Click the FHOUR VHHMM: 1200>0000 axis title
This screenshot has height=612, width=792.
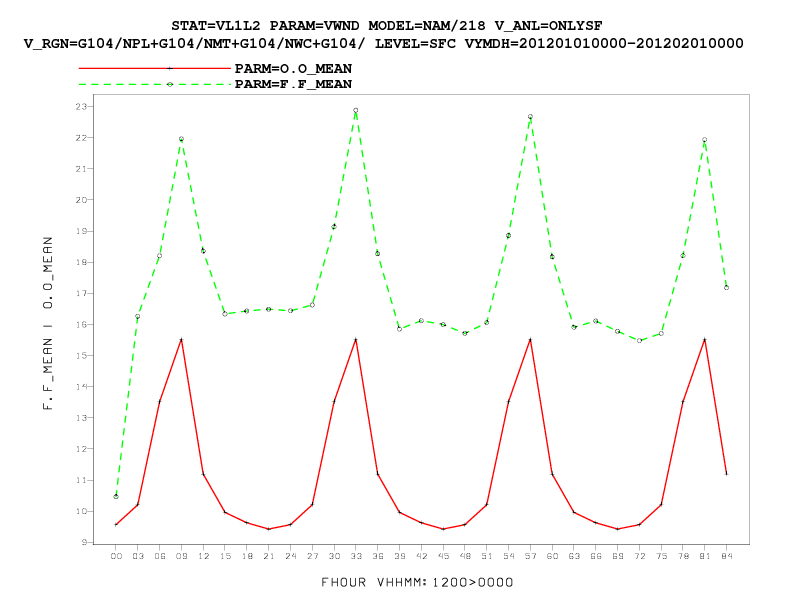click(x=417, y=582)
